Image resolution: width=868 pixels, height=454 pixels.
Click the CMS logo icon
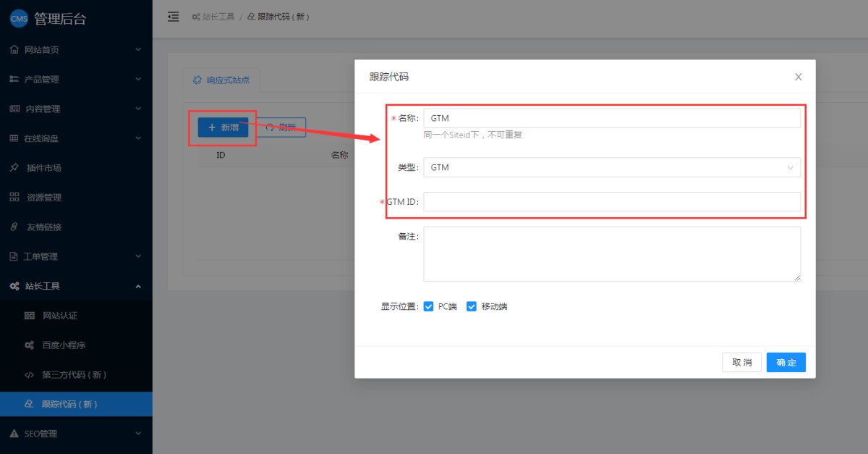coord(19,19)
